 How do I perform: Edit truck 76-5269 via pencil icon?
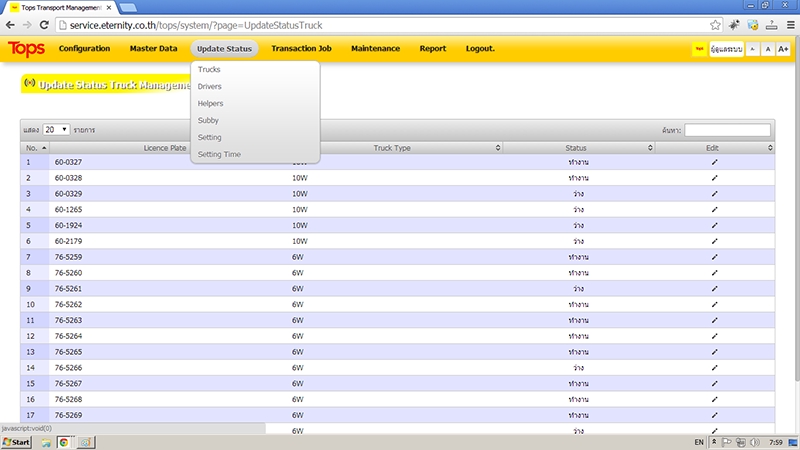pos(714,415)
